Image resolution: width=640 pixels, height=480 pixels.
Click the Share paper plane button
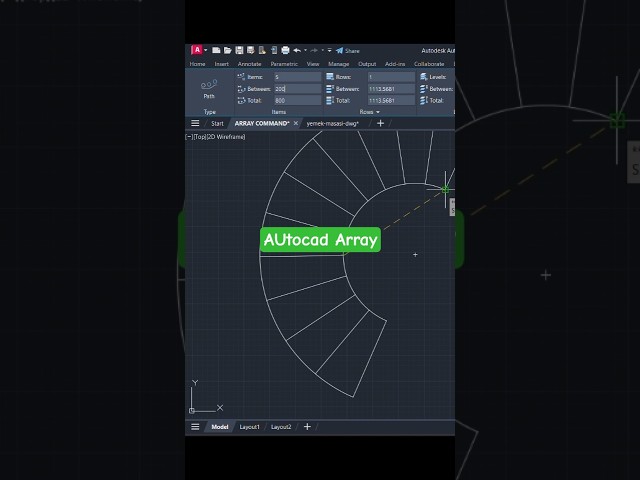pyautogui.click(x=347, y=51)
